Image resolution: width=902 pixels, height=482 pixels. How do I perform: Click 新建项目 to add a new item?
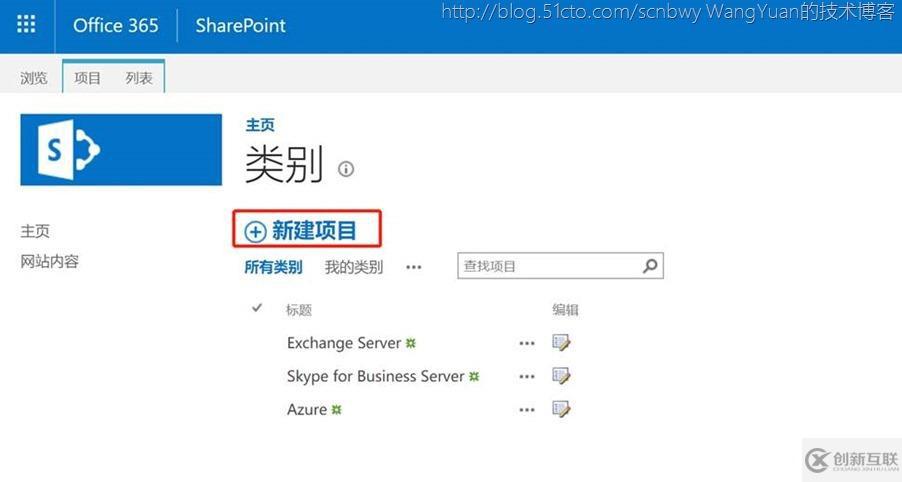(x=314, y=231)
